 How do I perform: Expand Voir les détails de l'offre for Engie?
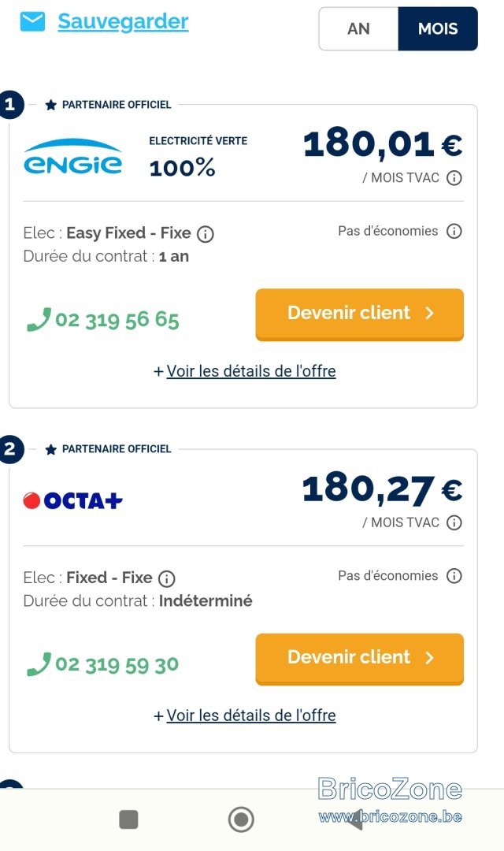(245, 371)
